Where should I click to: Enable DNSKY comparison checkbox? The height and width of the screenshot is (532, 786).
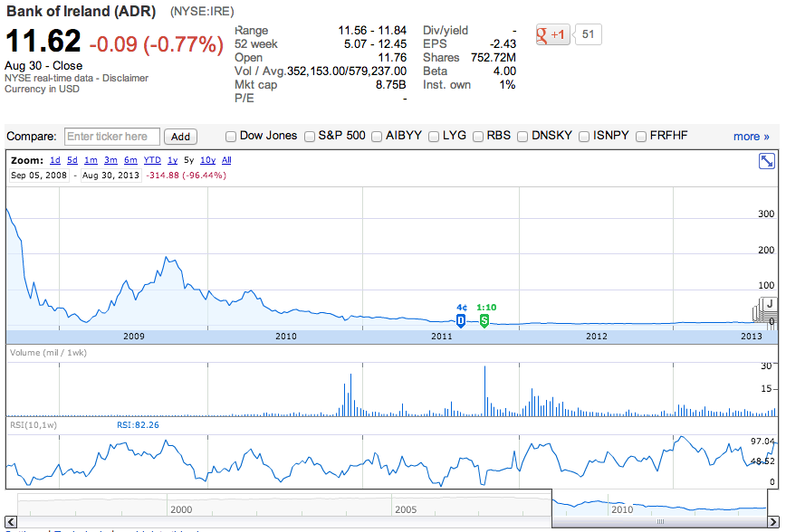(x=522, y=137)
